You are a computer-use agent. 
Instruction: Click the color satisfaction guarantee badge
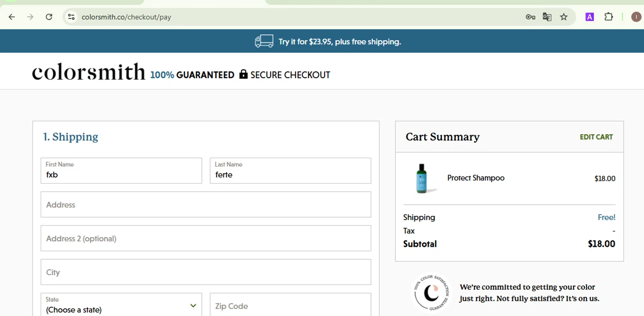pyautogui.click(x=431, y=293)
